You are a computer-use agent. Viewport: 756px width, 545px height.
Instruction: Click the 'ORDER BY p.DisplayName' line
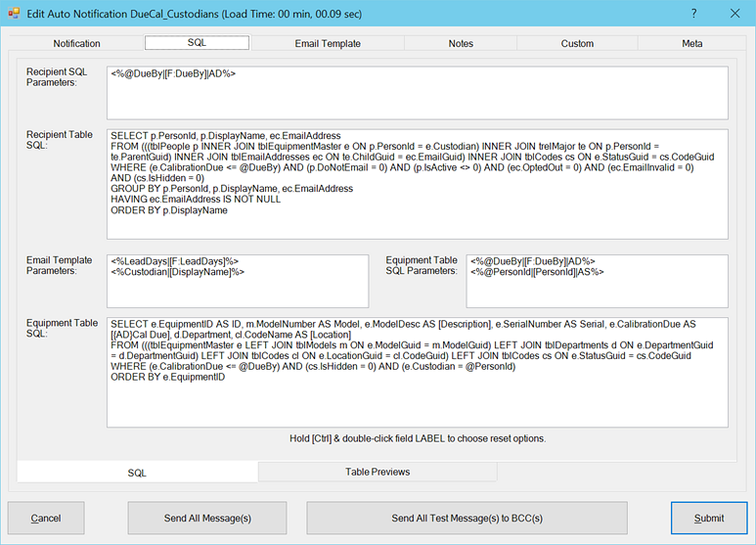pos(169,210)
